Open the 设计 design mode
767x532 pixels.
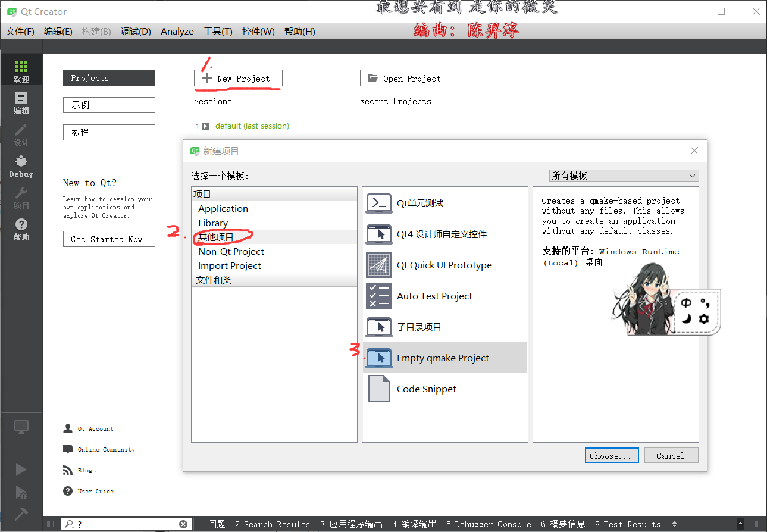21,134
